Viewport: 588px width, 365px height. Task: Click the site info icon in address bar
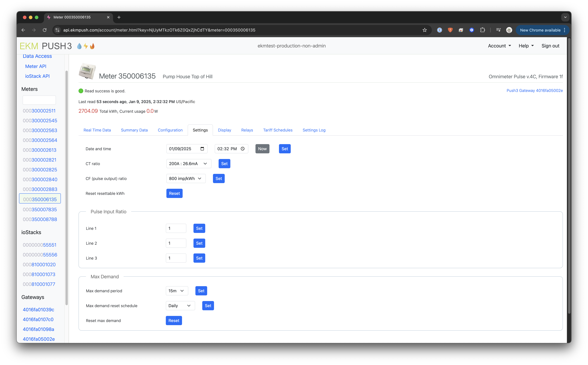(57, 30)
